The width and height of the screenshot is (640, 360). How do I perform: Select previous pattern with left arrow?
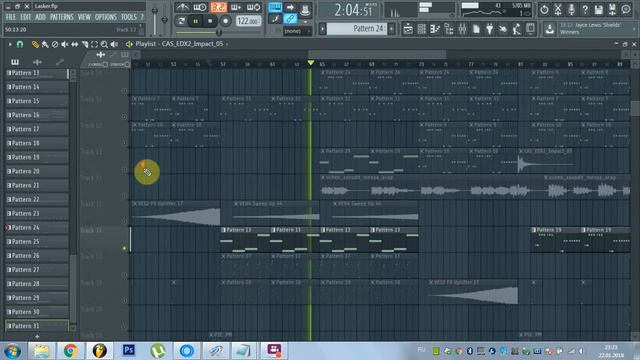pyautogui.click(x=322, y=29)
